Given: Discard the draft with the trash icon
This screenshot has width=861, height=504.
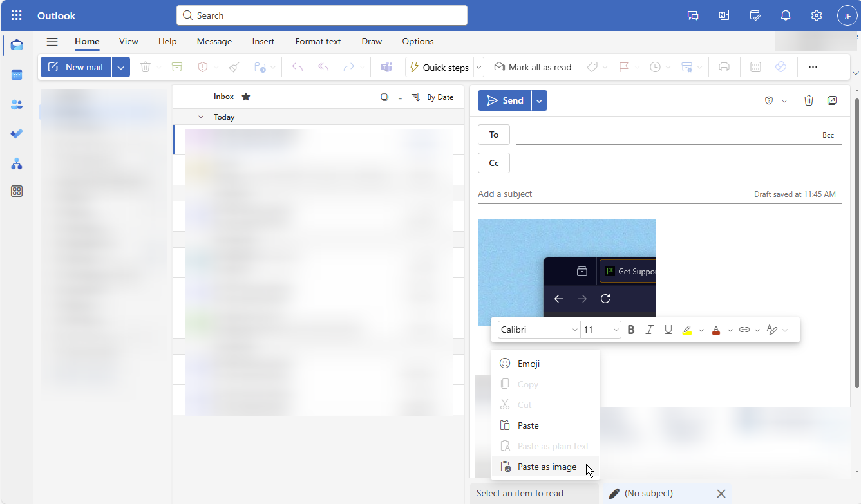Looking at the screenshot, I should click(809, 100).
